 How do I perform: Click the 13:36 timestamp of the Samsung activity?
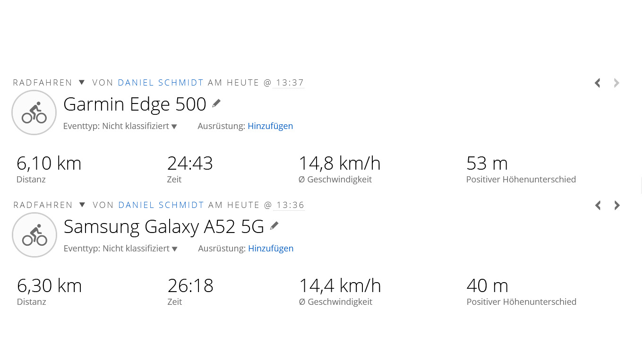coord(290,205)
